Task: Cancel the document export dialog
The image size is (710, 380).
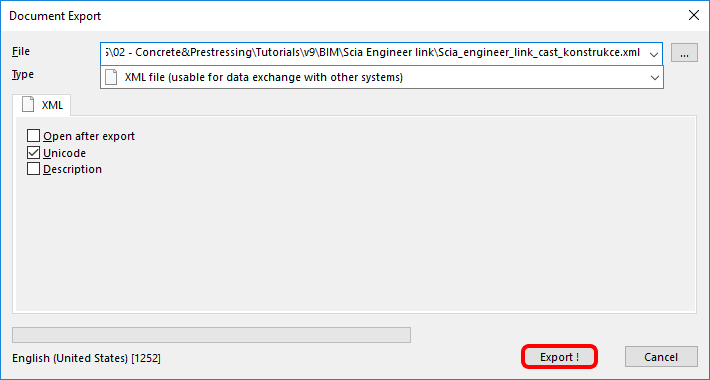Action: pos(661,357)
